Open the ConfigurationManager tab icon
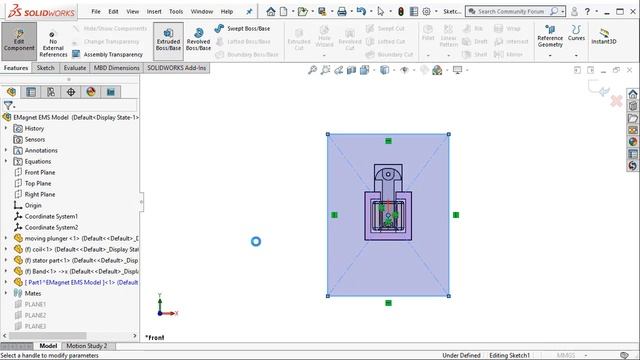This screenshot has width=640, height=360. click(51, 92)
